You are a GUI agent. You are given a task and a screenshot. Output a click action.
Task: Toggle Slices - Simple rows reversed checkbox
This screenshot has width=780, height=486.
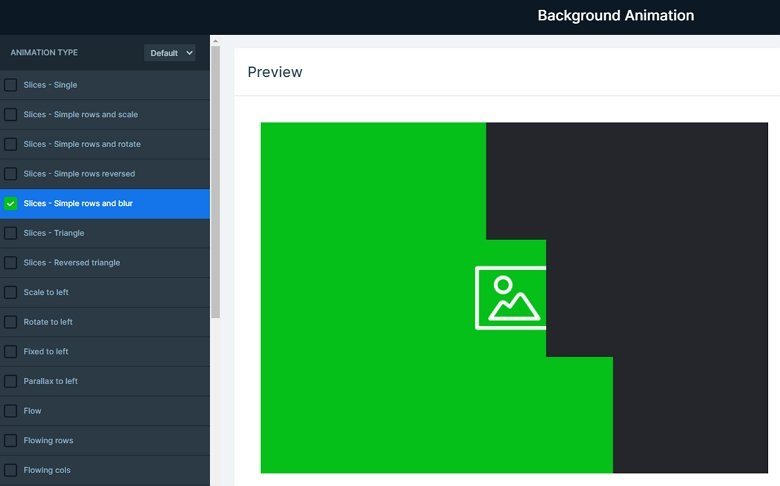coord(10,174)
